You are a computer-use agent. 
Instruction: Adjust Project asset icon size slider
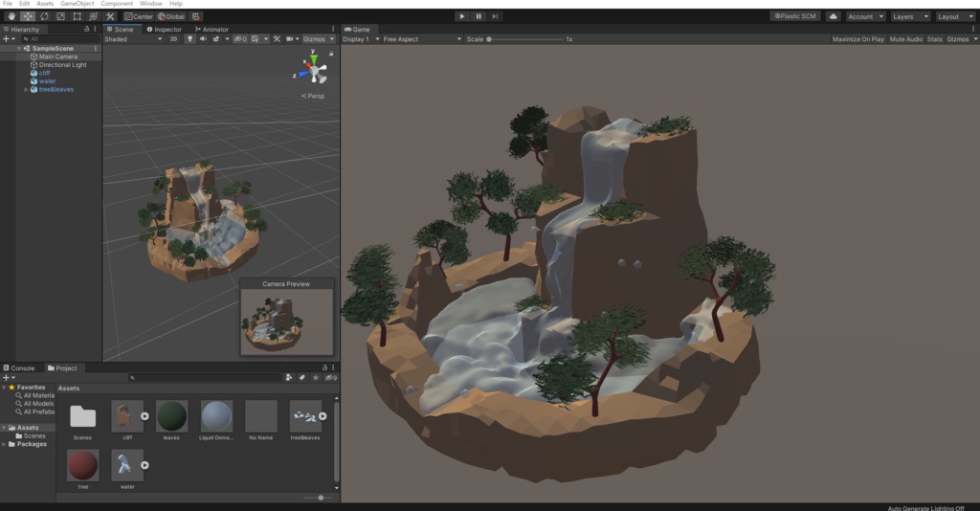[321, 498]
